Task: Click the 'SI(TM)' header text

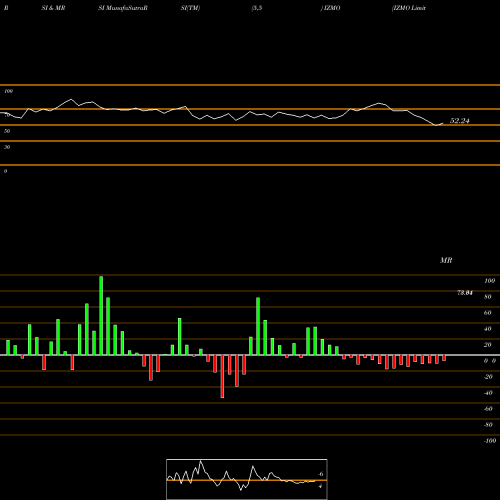Action: [x=190, y=8]
